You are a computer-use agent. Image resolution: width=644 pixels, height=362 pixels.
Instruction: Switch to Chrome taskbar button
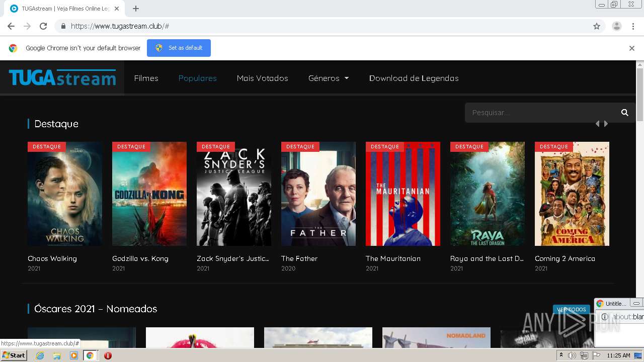[x=90, y=355]
